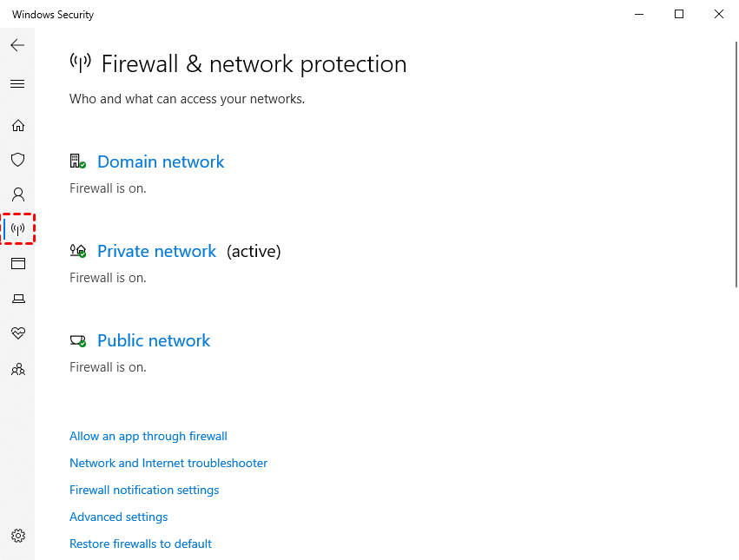Click the vertical scrollbar thumb

(736, 165)
